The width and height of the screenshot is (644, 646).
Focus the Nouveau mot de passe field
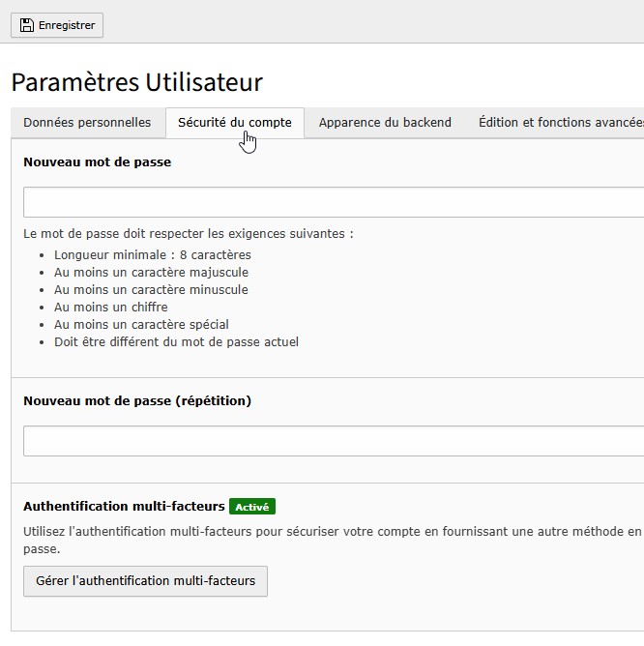coord(334,202)
